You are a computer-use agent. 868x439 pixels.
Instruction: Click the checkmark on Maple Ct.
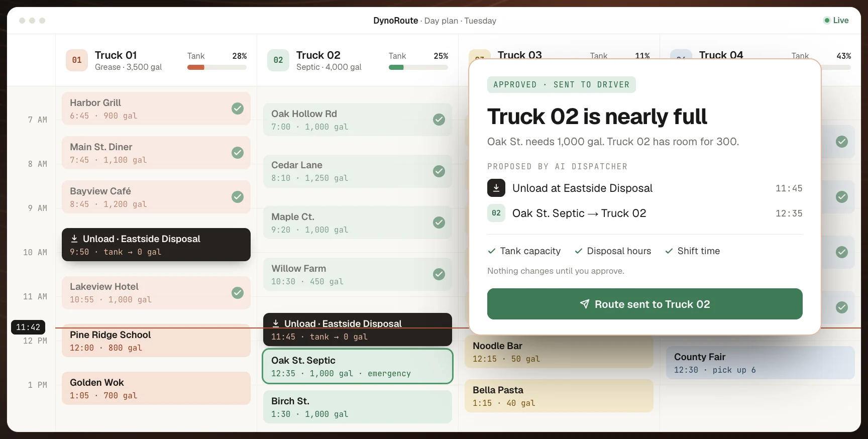(x=439, y=223)
